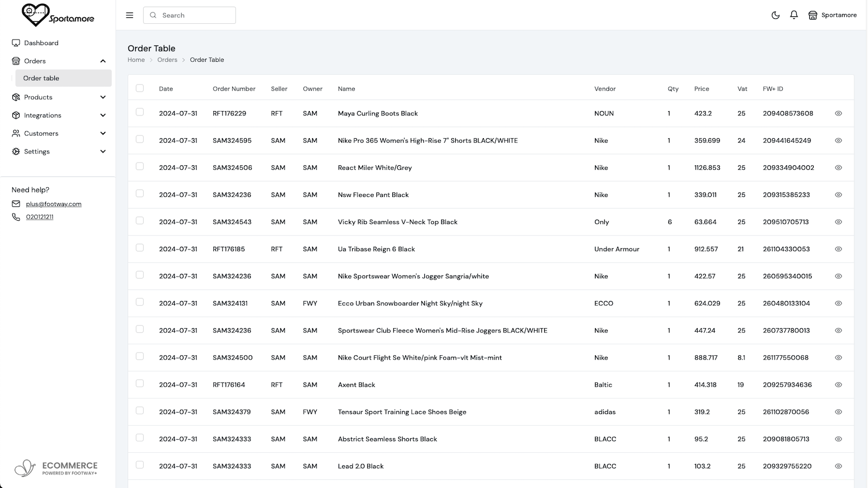The width and height of the screenshot is (868, 488).
Task: View Nsw Fleece Pant Black order details
Action: 838,195
